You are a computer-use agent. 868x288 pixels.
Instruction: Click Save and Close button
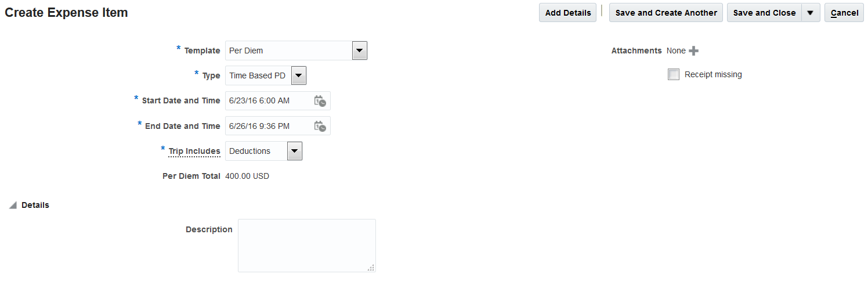[x=764, y=13]
